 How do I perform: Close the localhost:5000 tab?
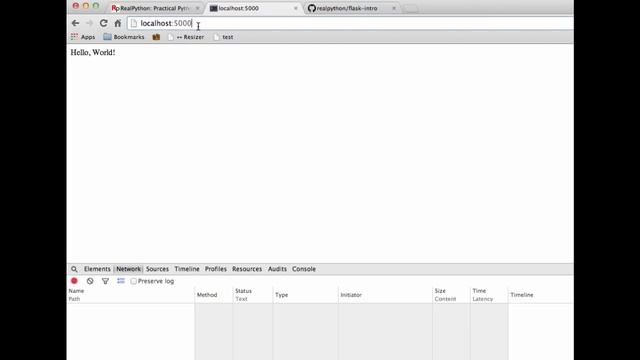[x=296, y=8]
